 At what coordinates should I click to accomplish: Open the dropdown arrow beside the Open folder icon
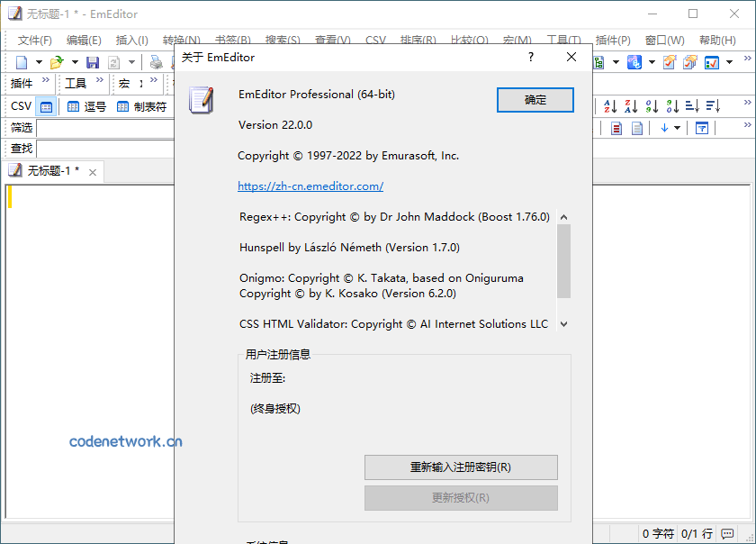point(75,62)
